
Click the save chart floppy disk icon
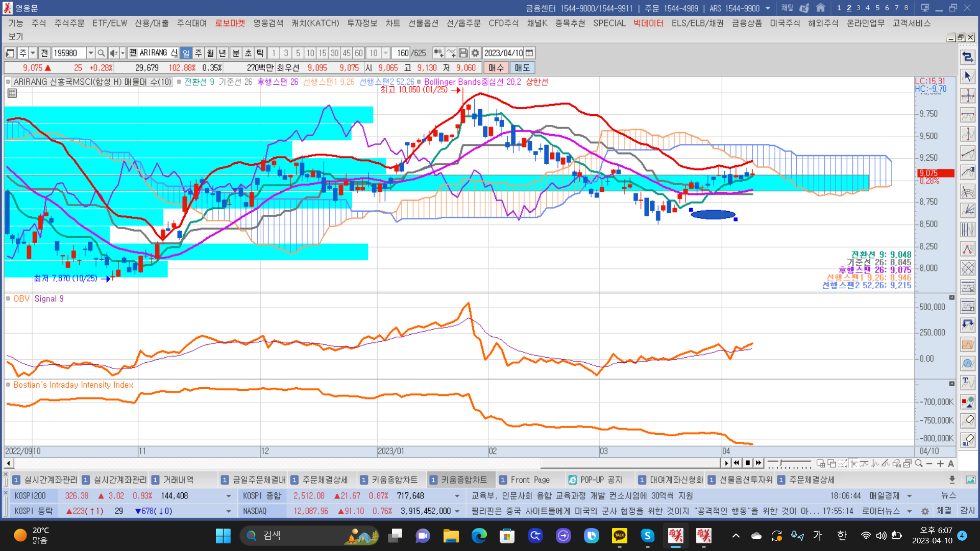(x=463, y=53)
